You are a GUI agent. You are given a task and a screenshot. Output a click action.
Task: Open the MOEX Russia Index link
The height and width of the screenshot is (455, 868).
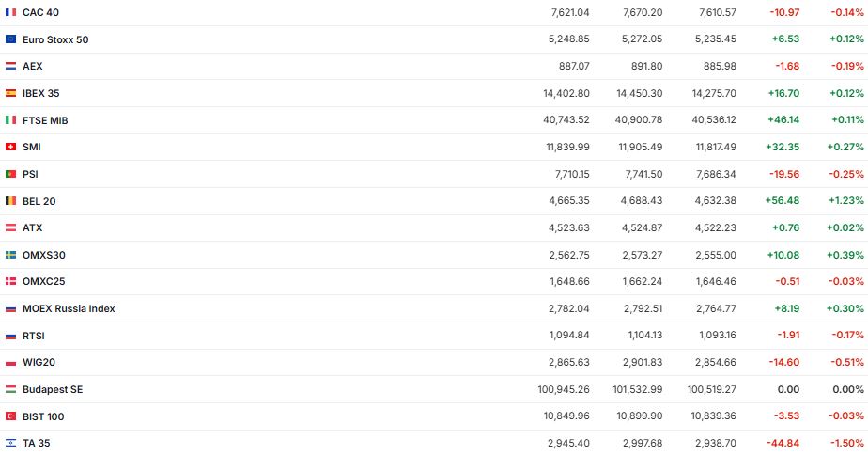(69, 308)
